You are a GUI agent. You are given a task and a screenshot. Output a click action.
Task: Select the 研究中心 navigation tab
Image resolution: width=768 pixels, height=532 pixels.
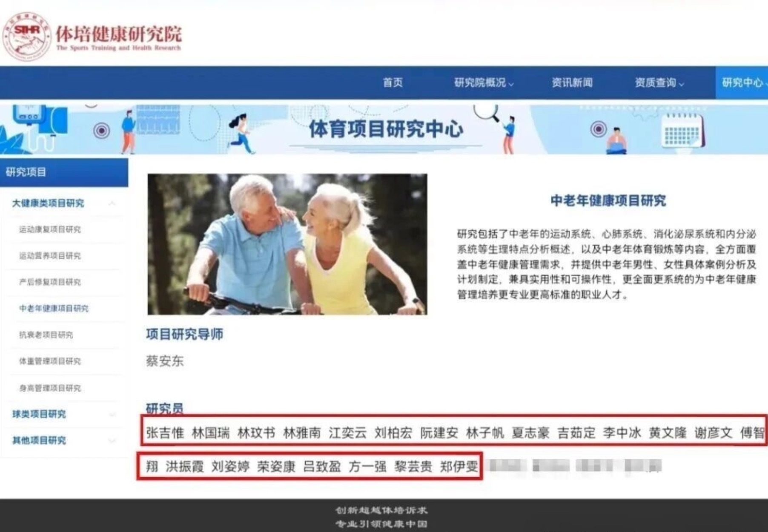click(x=742, y=83)
